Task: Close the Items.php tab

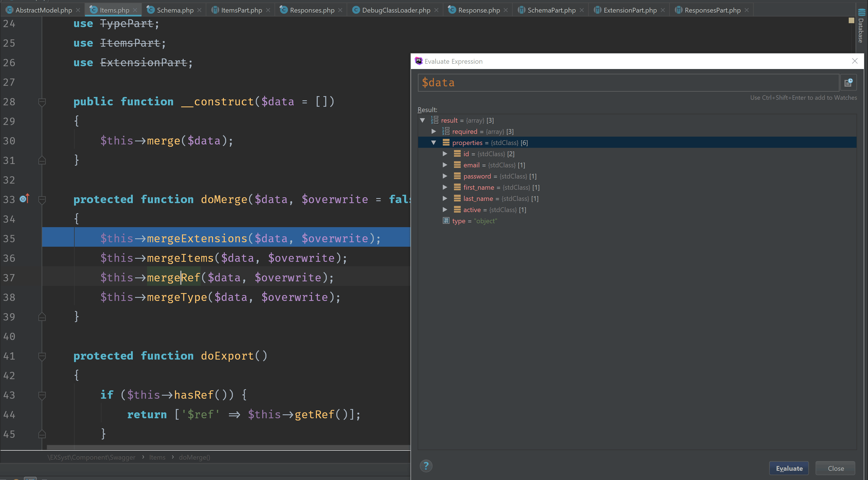Action: pyautogui.click(x=135, y=10)
